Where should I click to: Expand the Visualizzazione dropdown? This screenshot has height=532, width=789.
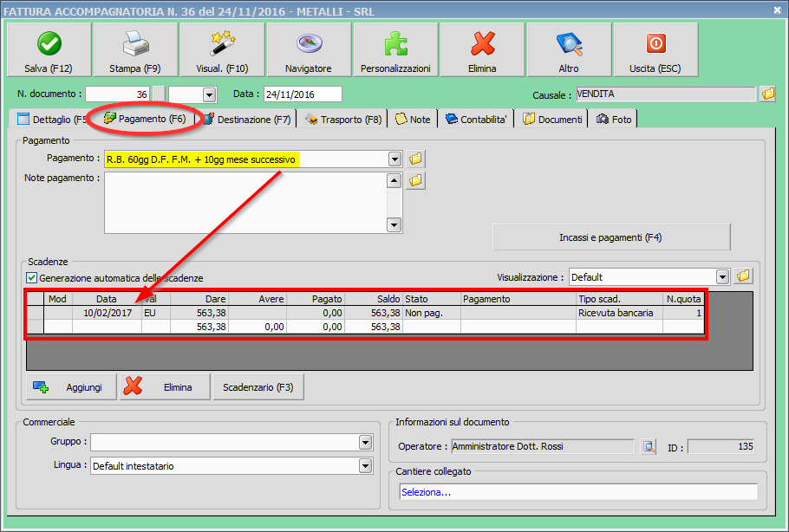[722, 277]
